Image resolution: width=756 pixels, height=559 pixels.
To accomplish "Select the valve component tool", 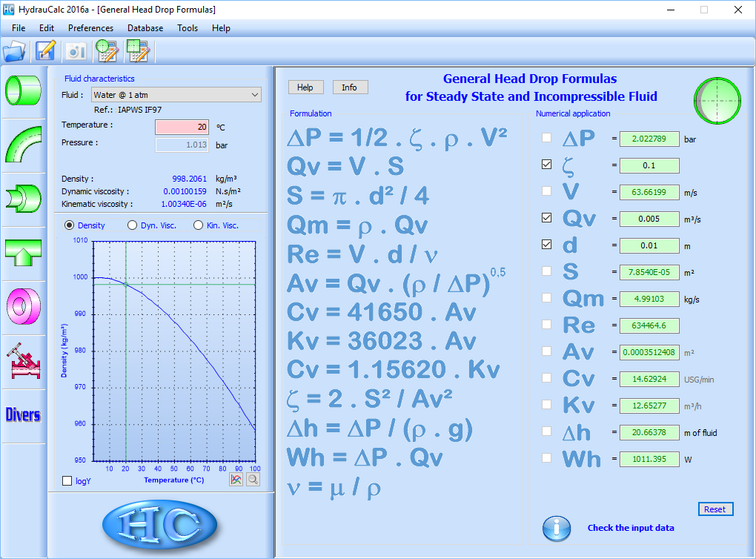I will [23, 358].
